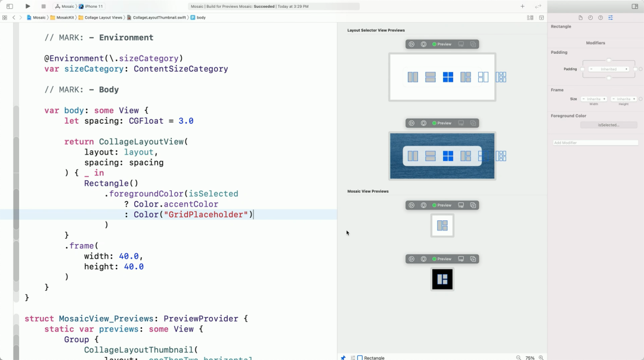
Task: Inspect ocean-background selector preview
Action: [x=423, y=123]
